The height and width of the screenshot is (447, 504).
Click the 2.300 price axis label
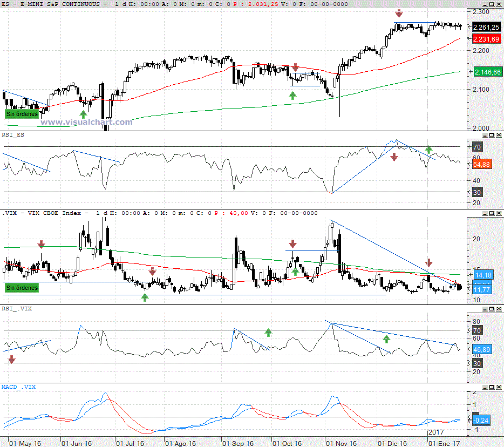coord(481,12)
